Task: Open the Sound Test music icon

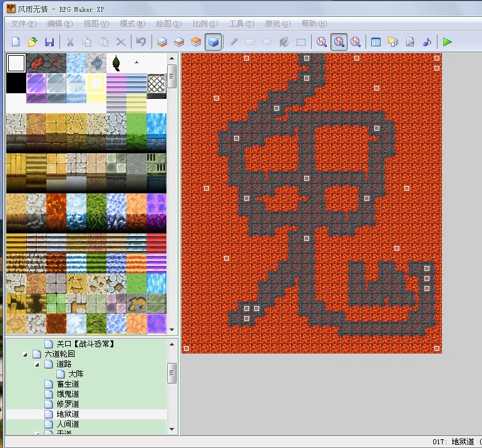Action: 427,42
